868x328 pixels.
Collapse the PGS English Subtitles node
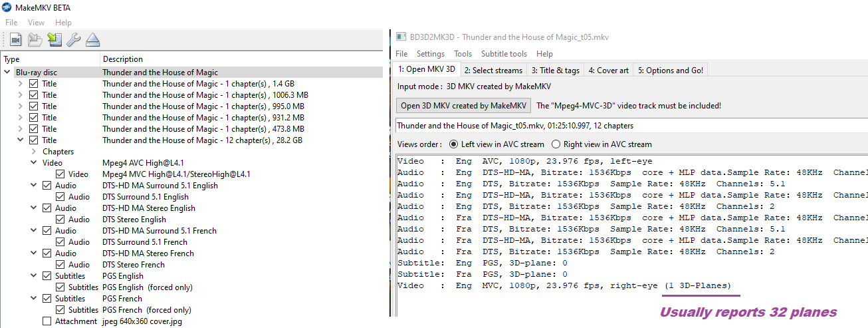tap(34, 276)
